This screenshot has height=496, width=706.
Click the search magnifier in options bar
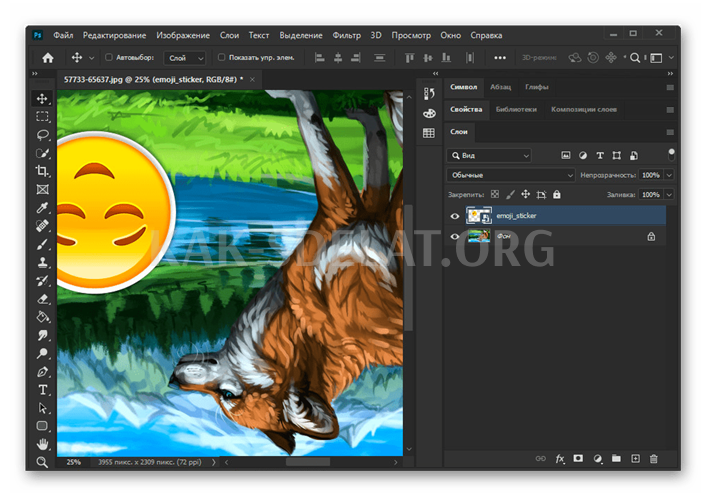(x=635, y=58)
